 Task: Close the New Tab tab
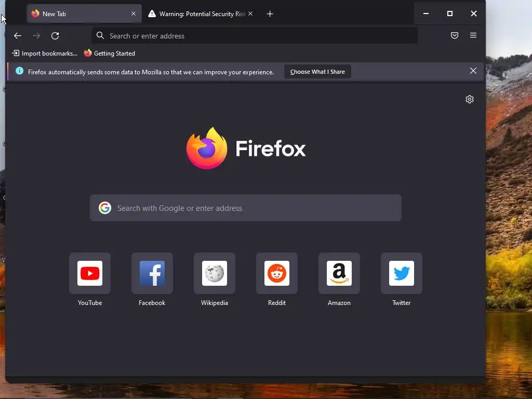(134, 14)
